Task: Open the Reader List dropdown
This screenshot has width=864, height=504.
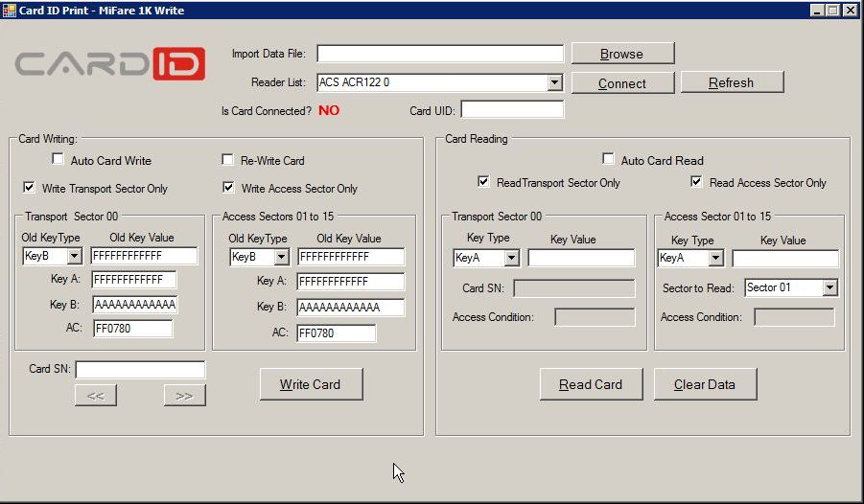Action: (554, 83)
